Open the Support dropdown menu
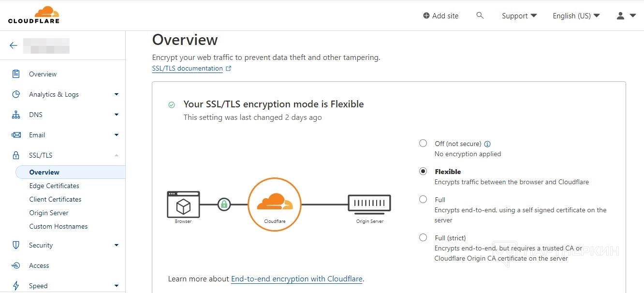 pos(519,16)
